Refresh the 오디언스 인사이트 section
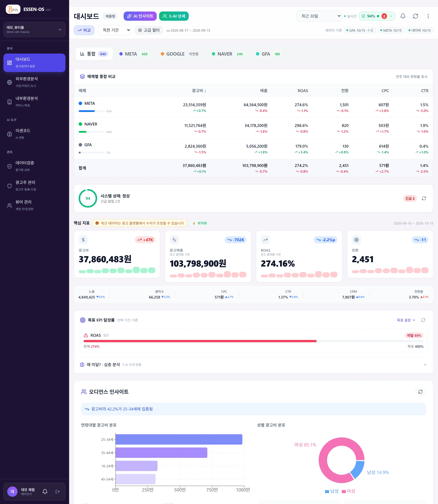This screenshot has height=504, width=438. point(420,392)
